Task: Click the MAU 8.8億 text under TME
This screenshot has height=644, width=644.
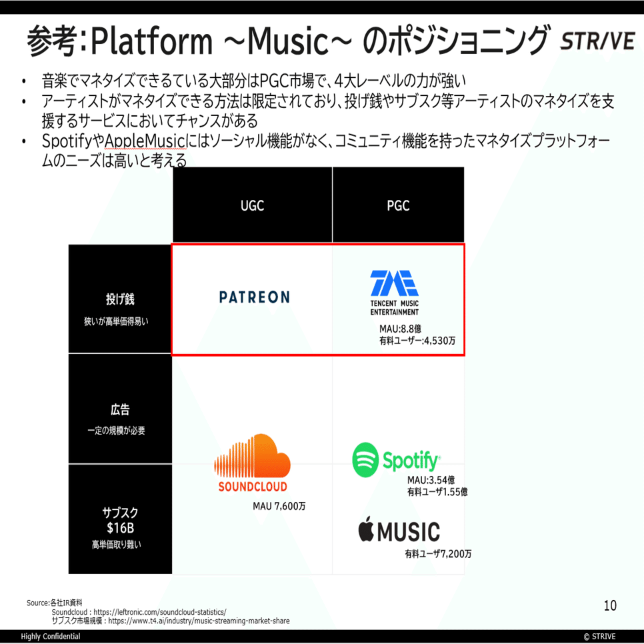Action: point(401,328)
